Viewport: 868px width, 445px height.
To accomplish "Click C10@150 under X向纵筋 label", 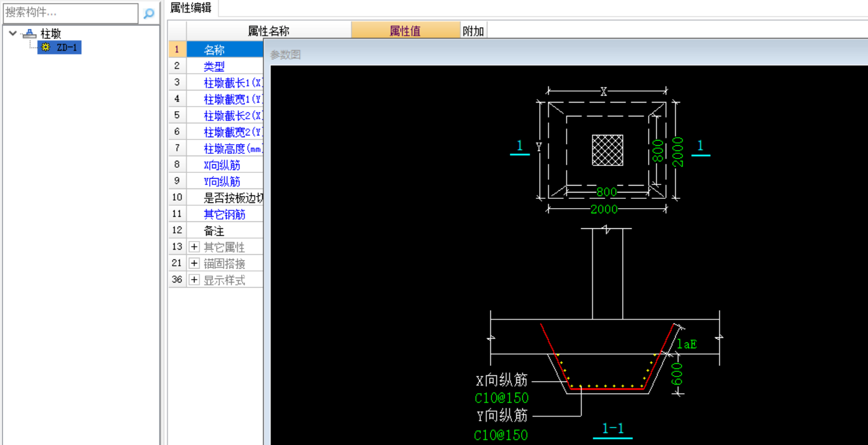I will [502, 398].
